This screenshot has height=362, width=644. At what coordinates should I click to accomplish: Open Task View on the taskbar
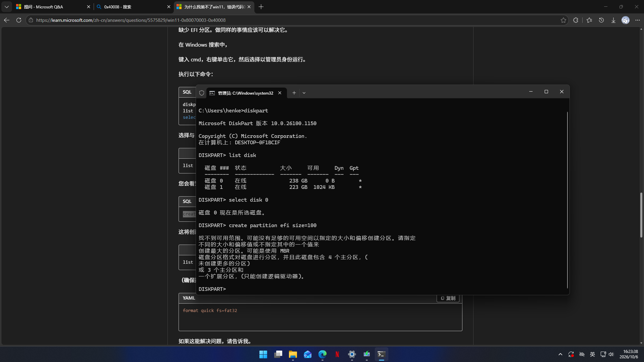pos(278,354)
